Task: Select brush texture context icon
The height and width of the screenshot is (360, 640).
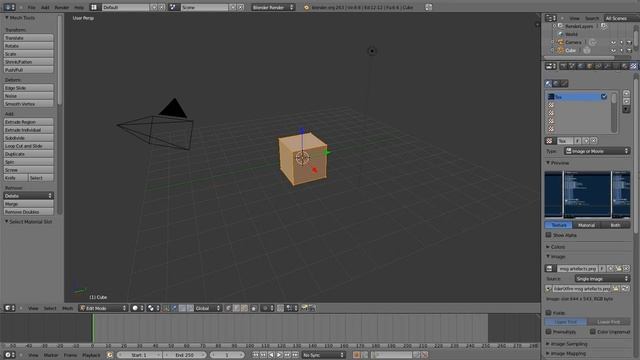Action: [564, 84]
